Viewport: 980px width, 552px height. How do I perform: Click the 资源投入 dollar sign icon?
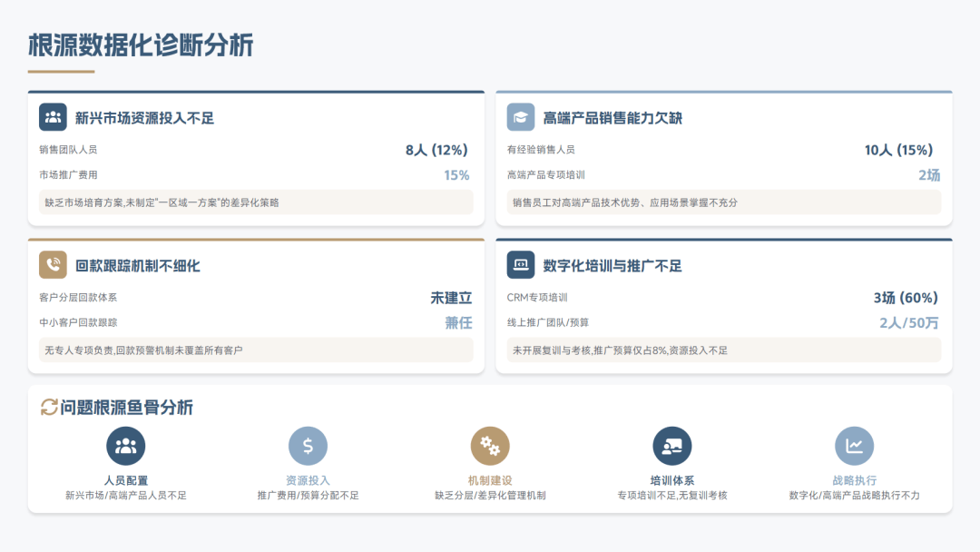[x=308, y=446]
